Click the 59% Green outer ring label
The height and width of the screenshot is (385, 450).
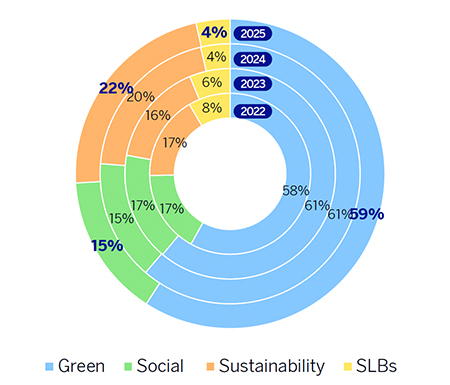(367, 214)
